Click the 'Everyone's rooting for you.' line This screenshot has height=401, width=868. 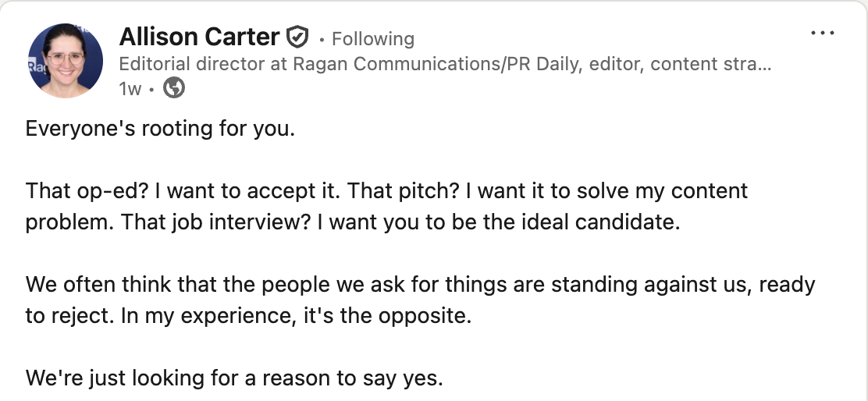161,128
